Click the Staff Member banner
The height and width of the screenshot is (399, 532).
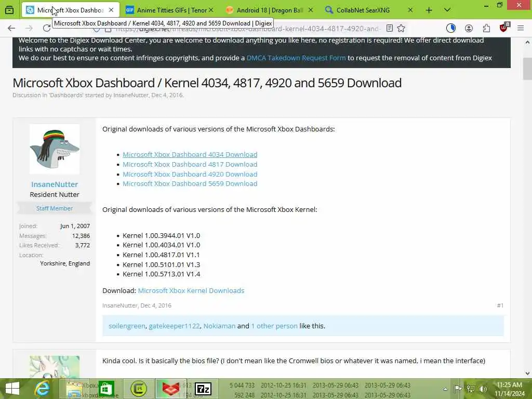[x=55, y=208]
